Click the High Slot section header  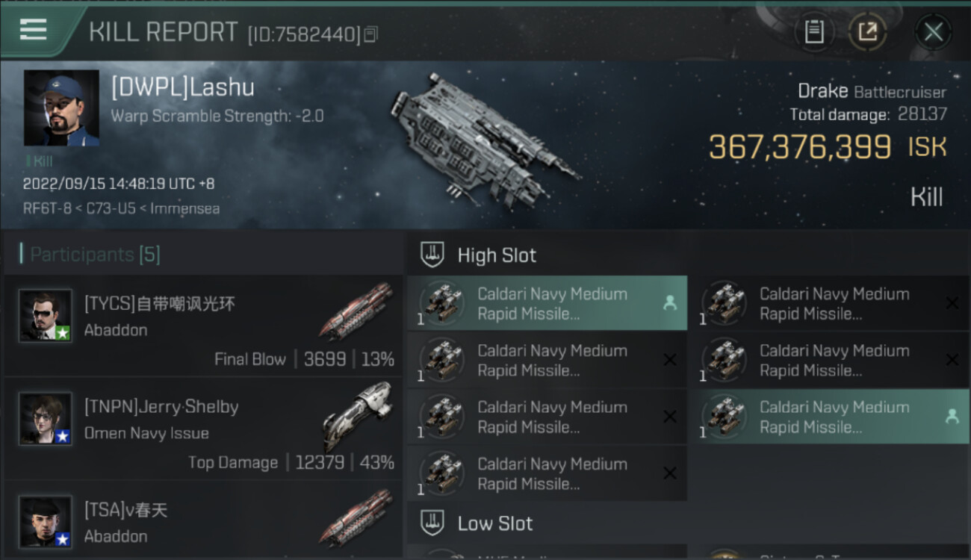click(497, 255)
